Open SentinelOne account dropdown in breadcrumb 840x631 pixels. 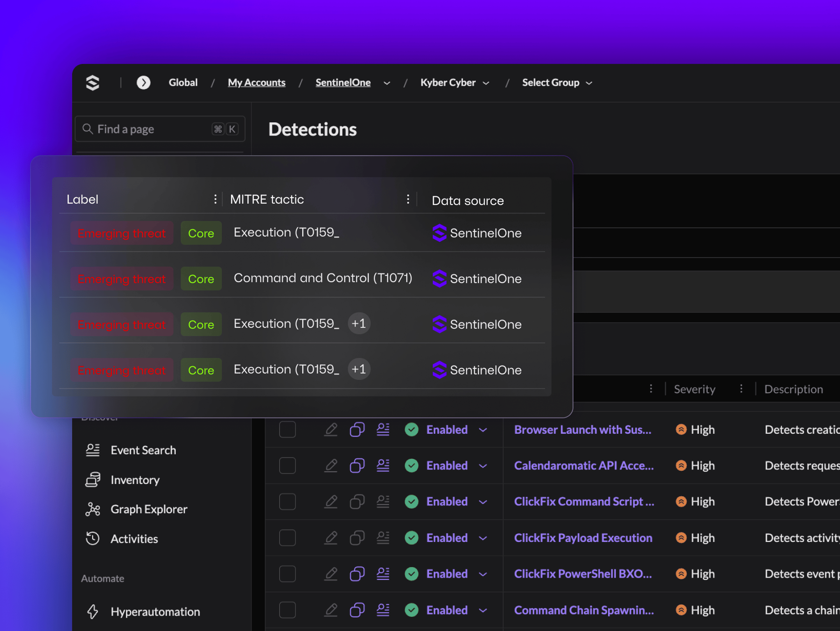click(387, 83)
